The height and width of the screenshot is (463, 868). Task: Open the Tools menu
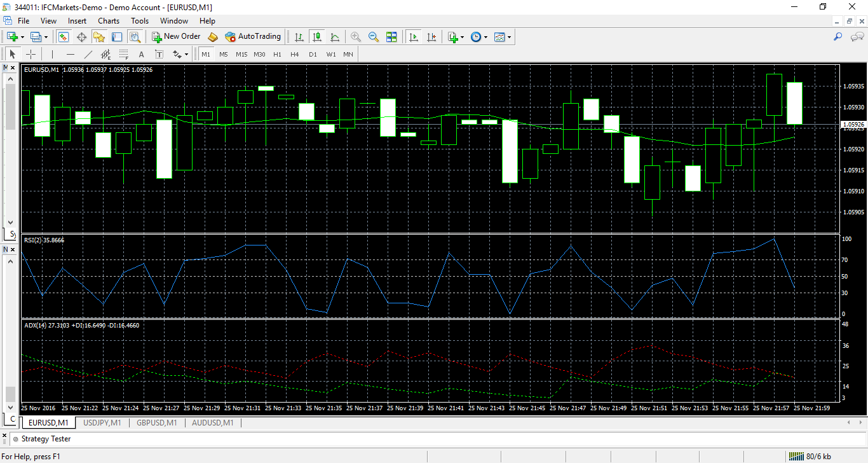point(140,21)
